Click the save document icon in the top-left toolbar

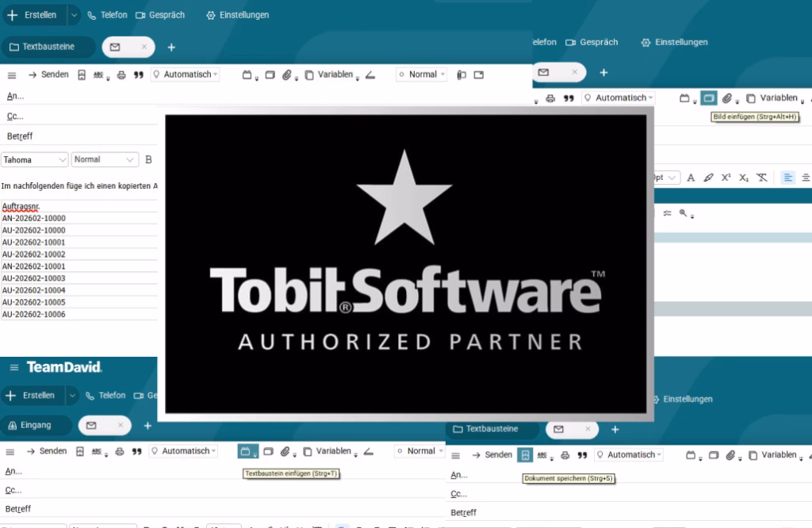coord(82,75)
